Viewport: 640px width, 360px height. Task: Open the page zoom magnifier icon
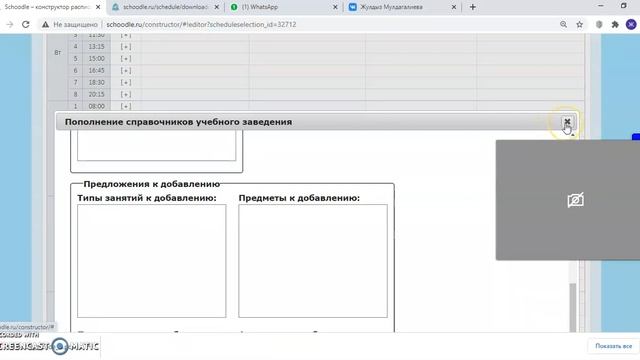[563, 24]
